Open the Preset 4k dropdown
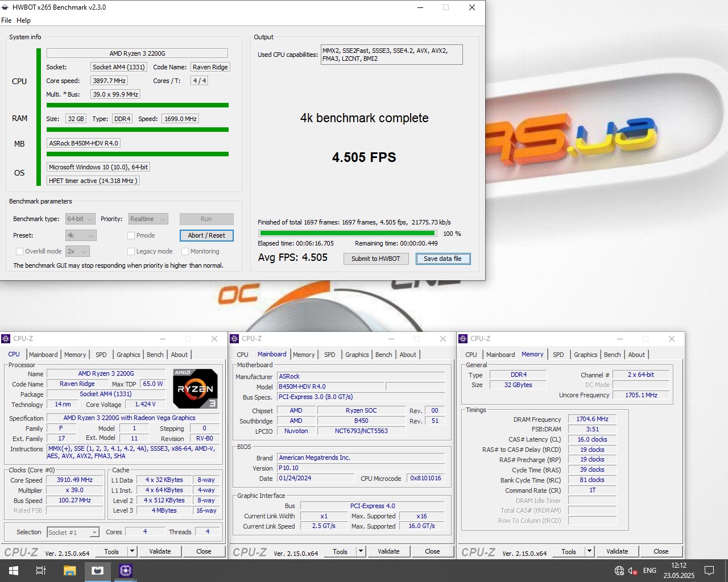 81,235
